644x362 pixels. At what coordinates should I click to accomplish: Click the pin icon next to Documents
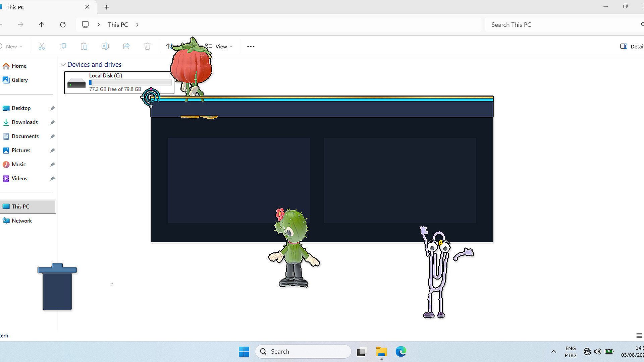tap(52, 136)
